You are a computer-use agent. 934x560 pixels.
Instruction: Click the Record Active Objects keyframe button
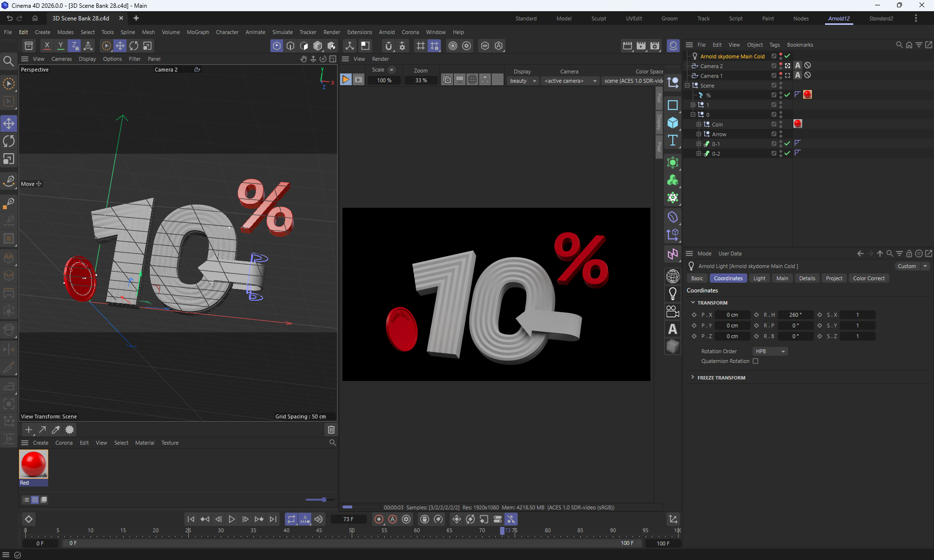[379, 519]
